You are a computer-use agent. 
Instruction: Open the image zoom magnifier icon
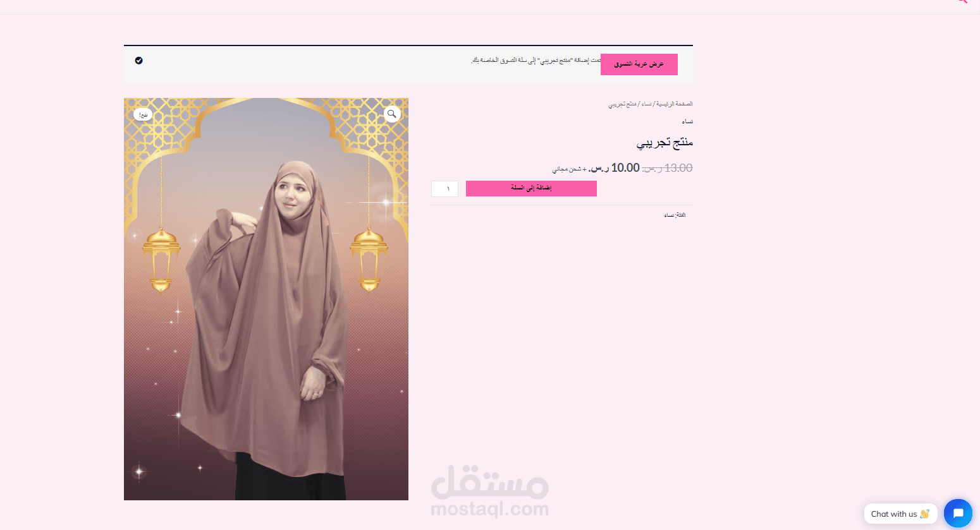[392, 114]
